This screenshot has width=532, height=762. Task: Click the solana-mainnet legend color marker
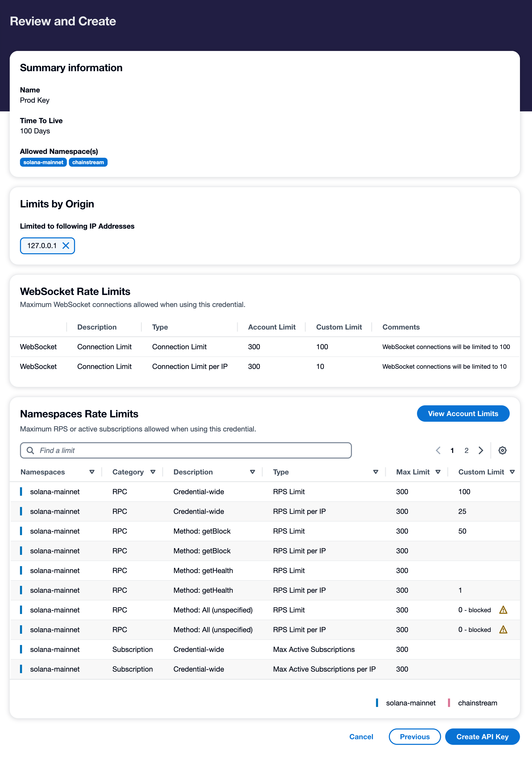tap(377, 703)
